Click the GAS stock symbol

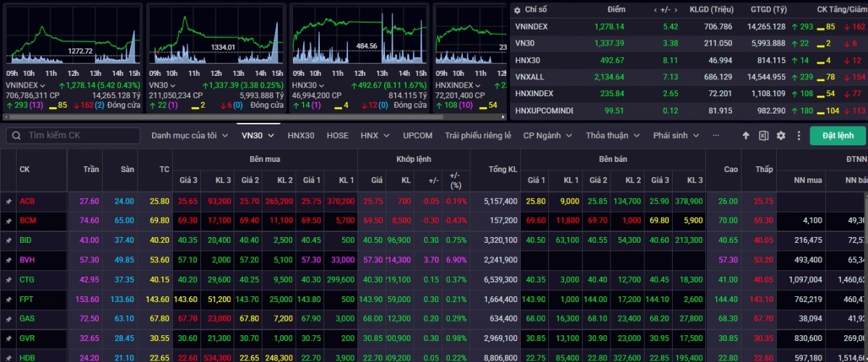tap(27, 318)
